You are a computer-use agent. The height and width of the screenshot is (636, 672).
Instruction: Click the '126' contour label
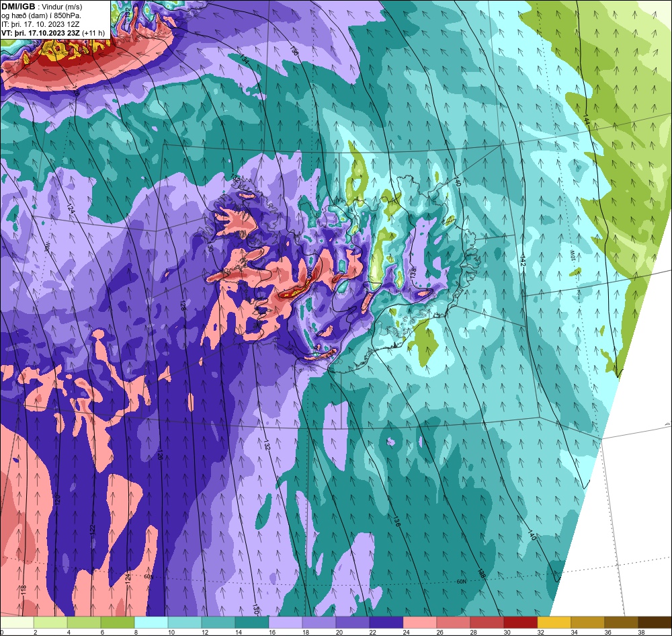pyautogui.click(x=160, y=454)
